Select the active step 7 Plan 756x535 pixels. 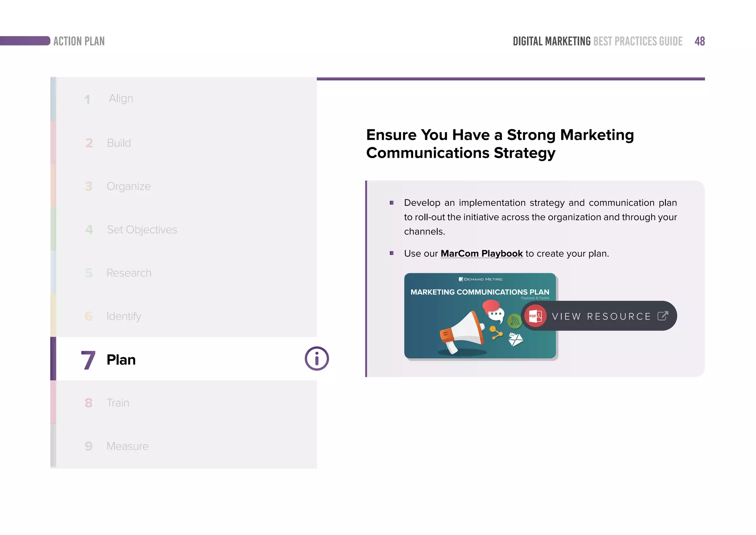(184, 359)
